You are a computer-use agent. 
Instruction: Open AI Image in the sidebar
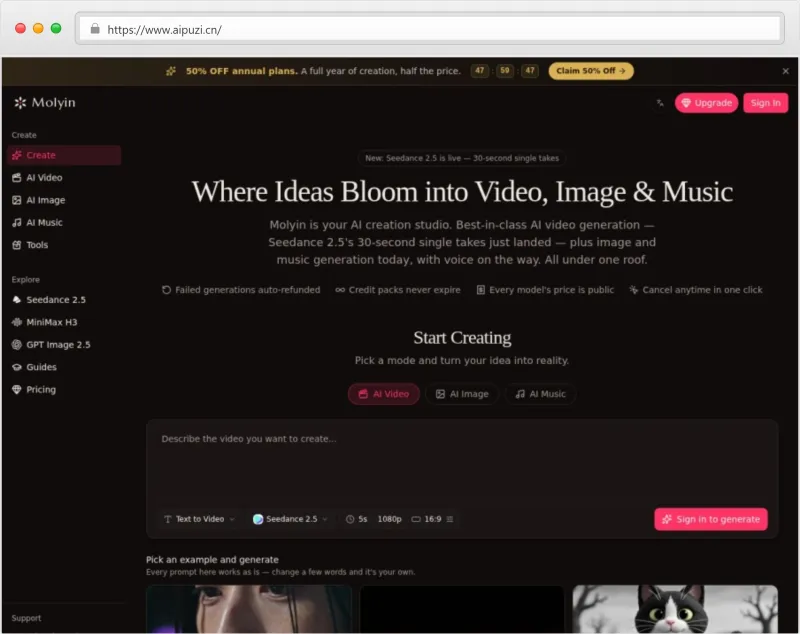pyautogui.click(x=64, y=200)
